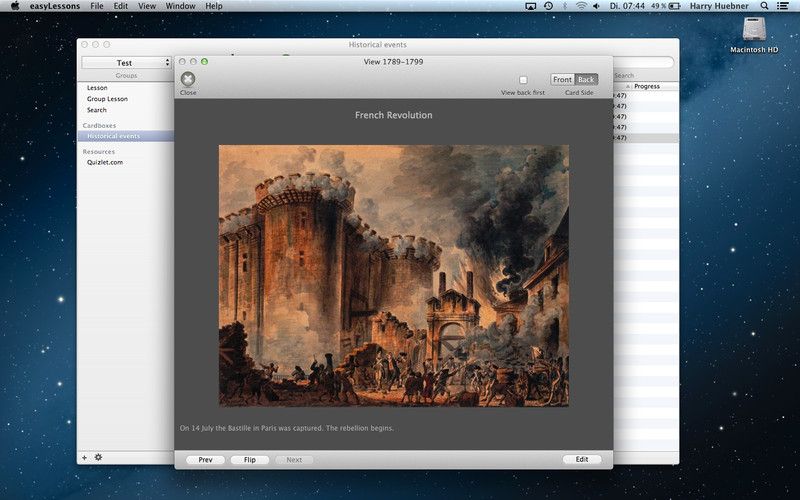Viewport: 800px width, 500px height.
Task: Open the Help menu
Action: point(214,6)
